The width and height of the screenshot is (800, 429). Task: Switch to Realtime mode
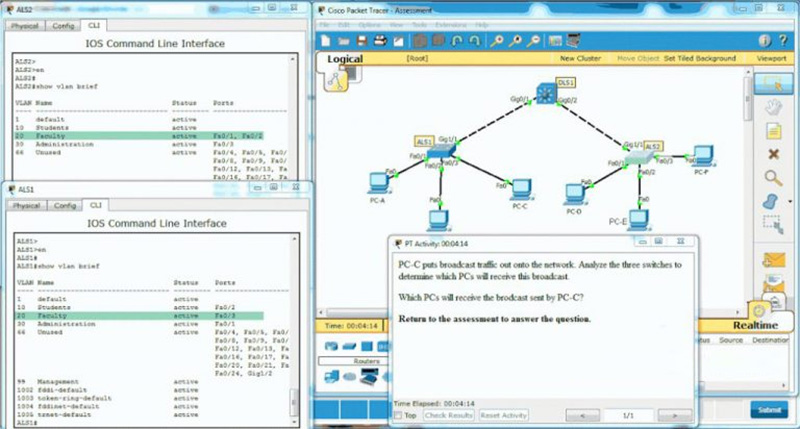(x=755, y=325)
